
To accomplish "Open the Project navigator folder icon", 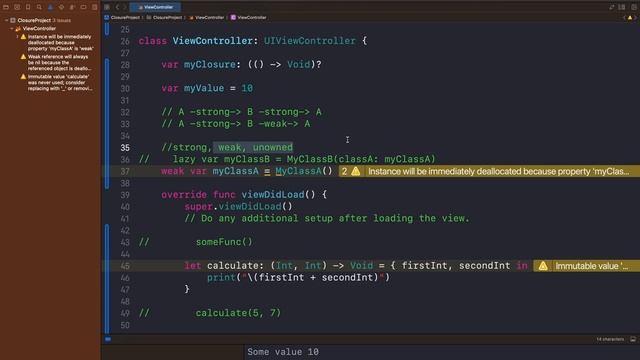I will click(x=6, y=7).
